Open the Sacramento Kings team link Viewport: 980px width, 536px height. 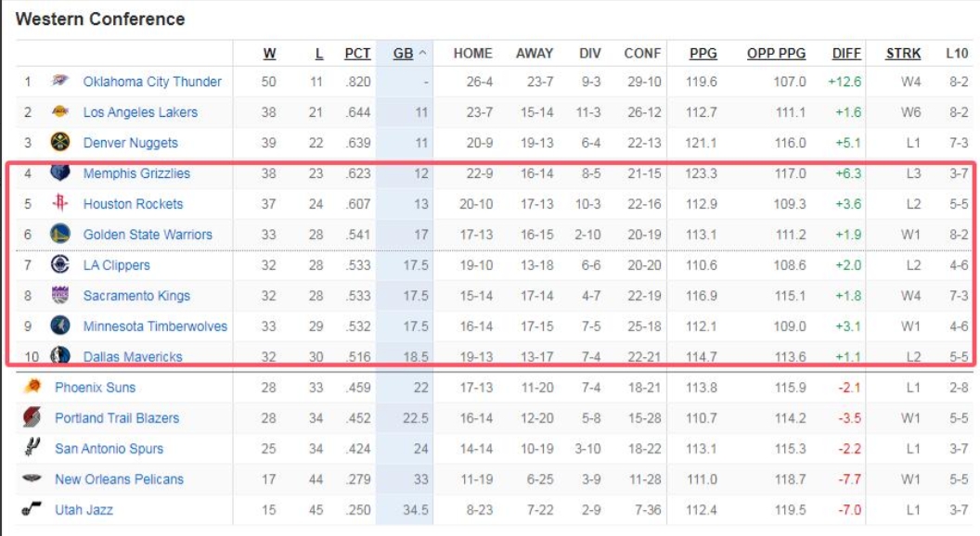coord(136,296)
